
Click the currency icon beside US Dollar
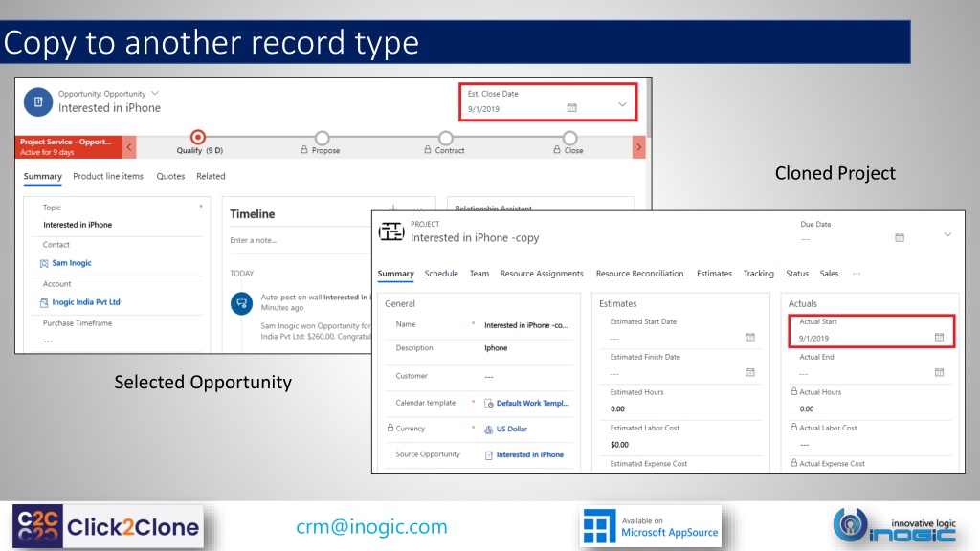coord(489,430)
